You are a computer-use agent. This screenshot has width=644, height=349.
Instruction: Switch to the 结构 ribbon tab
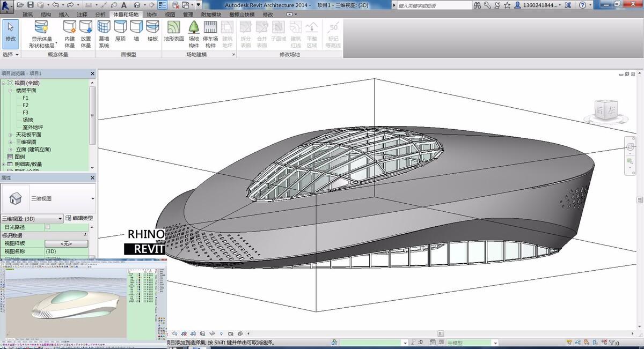[46, 14]
